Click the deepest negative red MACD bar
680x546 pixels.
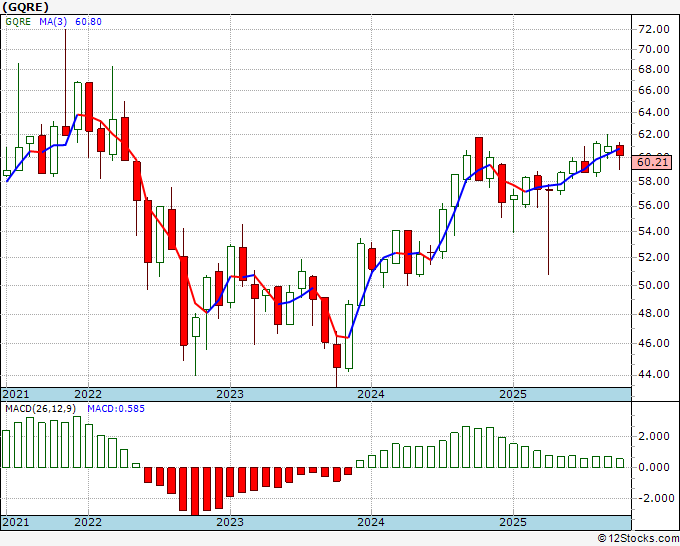[195, 491]
